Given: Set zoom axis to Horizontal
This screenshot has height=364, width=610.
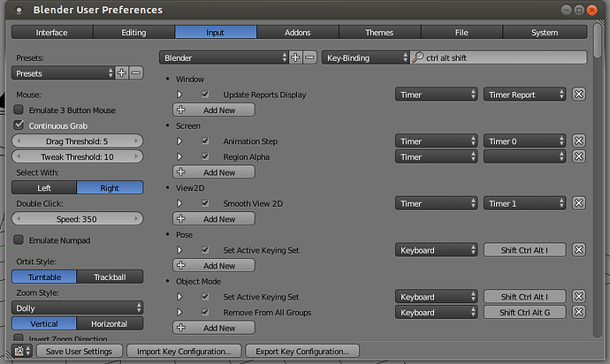Looking at the screenshot, I should [x=110, y=323].
